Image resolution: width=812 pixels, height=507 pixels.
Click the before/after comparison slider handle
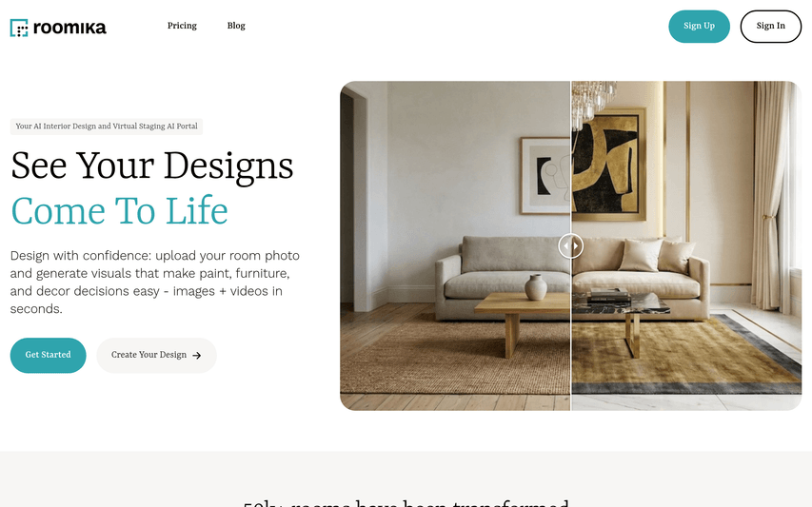coord(570,245)
